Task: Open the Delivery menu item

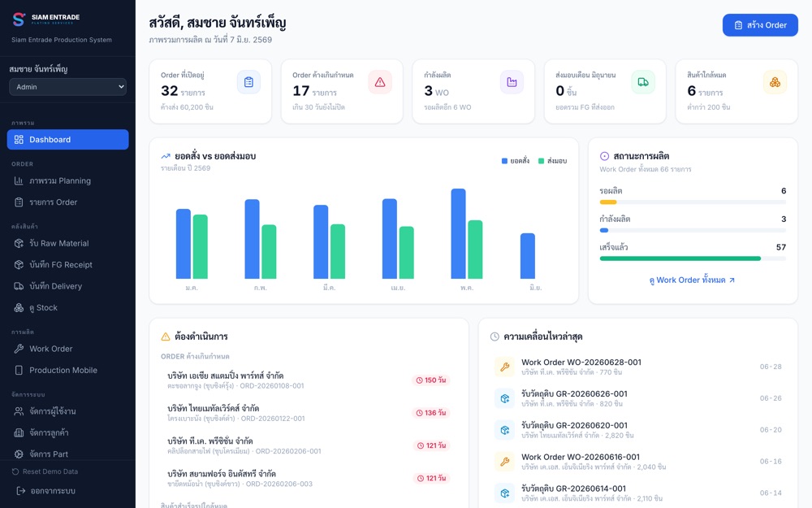Action: click(x=68, y=286)
